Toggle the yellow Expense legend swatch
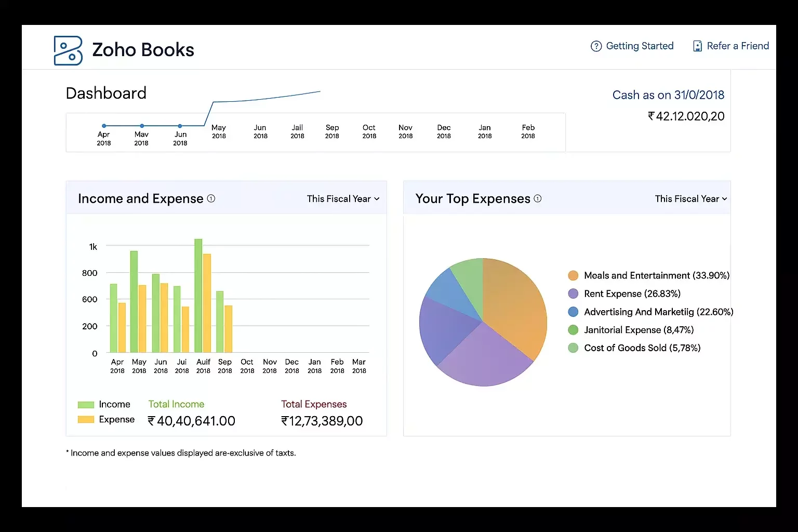The width and height of the screenshot is (798, 532). point(86,420)
